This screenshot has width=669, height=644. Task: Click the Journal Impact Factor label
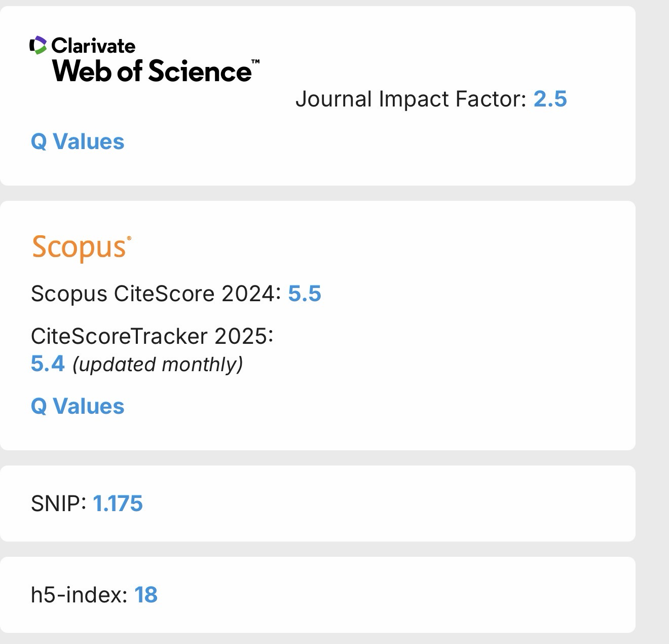point(411,99)
